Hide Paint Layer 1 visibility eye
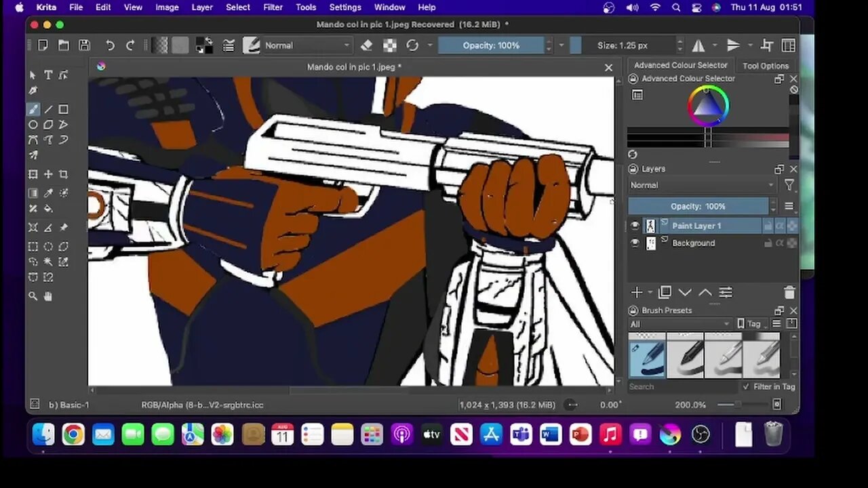This screenshot has width=868, height=488. [x=635, y=226]
